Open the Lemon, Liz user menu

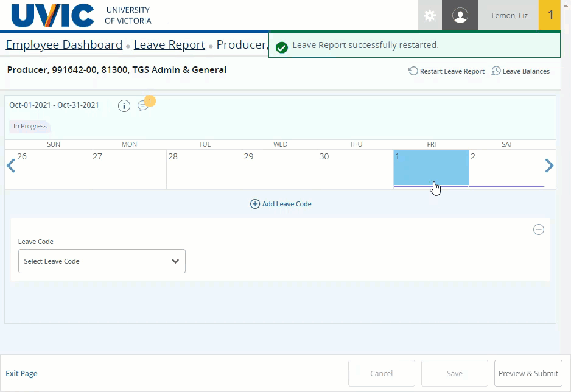point(509,16)
